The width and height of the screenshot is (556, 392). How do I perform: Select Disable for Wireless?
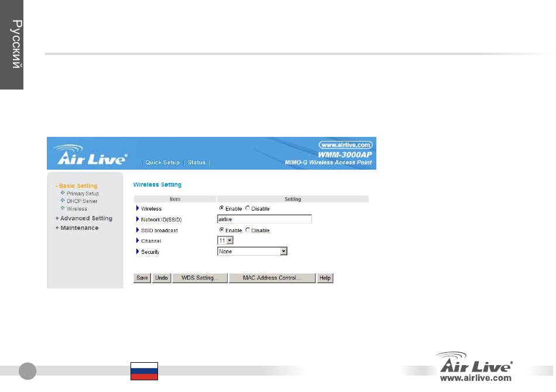pyautogui.click(x=248, y=208)
